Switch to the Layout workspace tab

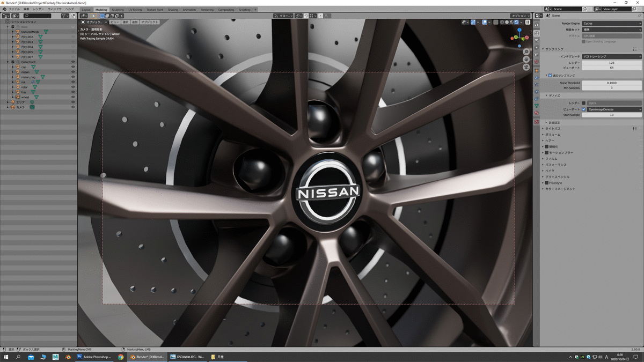(x=86, y=10)
